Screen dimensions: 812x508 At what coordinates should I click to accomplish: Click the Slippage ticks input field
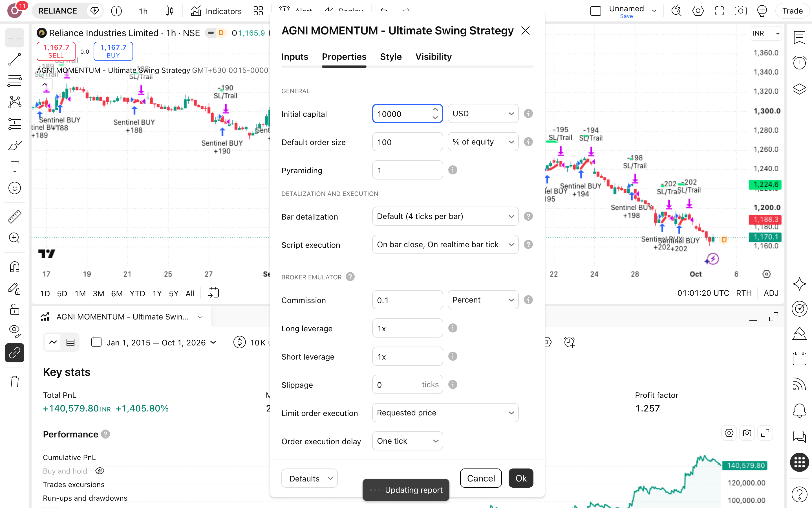tap(407, 384)
